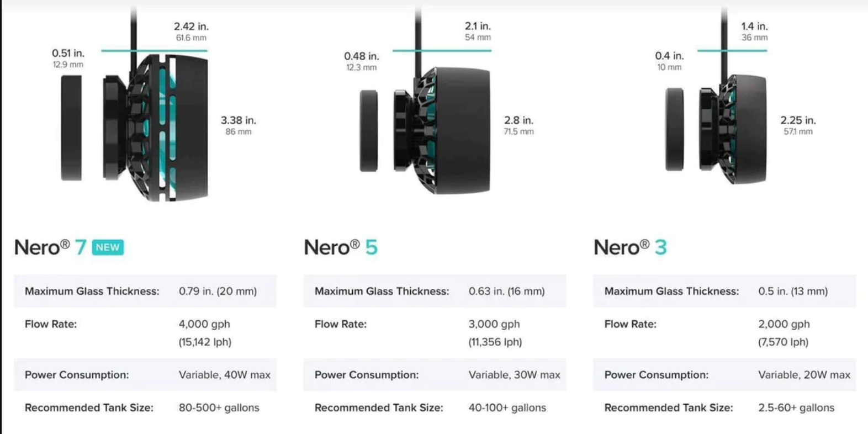The image size is (868, 434).
Task: Select Nero 7 Maximum Glass Thickness row
Action: pos(145,291)
